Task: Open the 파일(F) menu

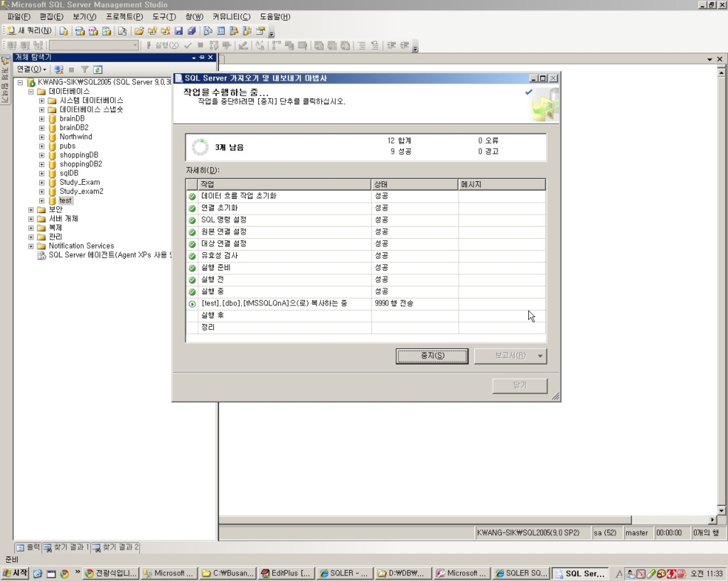Action: pos(18,17)
